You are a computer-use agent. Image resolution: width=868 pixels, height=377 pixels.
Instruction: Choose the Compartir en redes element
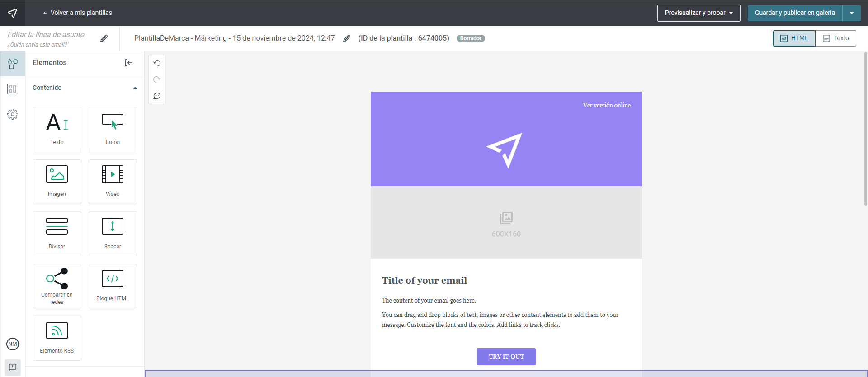click(57, 286)
